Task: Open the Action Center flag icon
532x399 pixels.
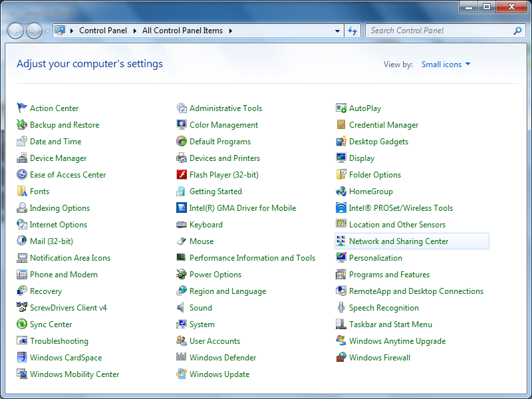Action: [22, 108]
